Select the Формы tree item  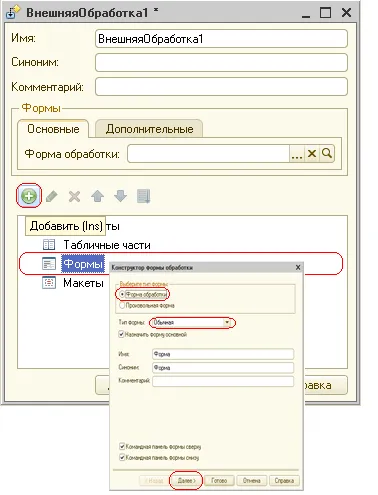pos(83,264)
